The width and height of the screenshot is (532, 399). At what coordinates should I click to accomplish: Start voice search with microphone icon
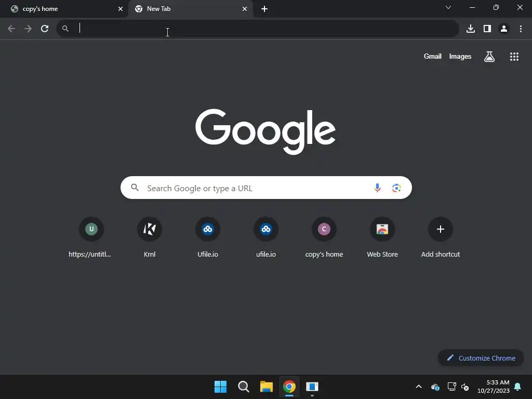click(x=377, y=188)
